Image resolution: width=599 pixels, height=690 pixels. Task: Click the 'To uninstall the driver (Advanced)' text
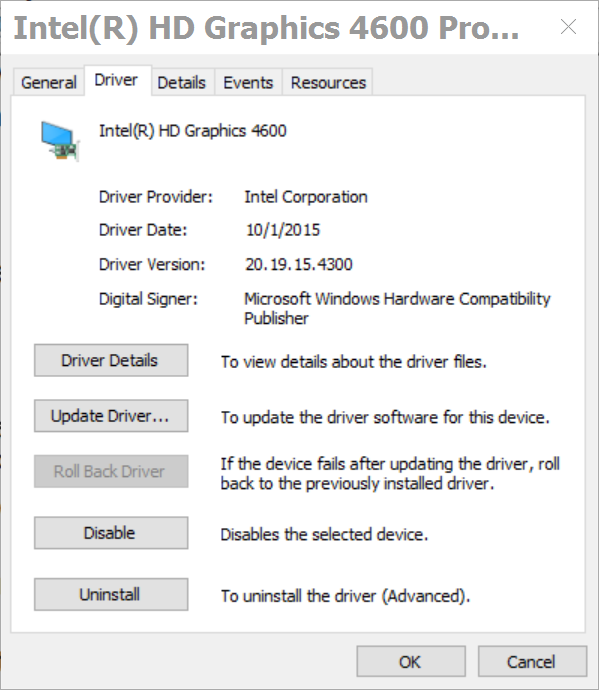pyautogui.click(x=345, y=596)
